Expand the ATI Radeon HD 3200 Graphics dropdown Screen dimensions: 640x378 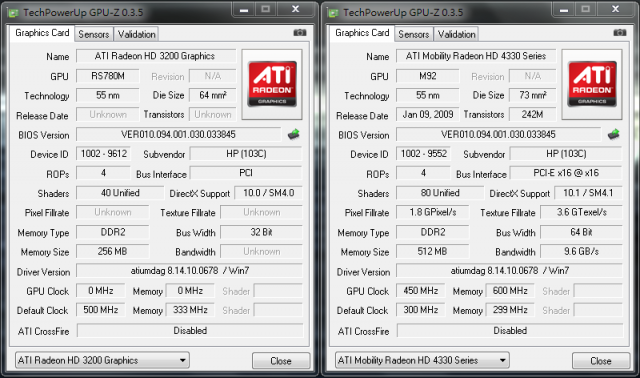(102, 360)
